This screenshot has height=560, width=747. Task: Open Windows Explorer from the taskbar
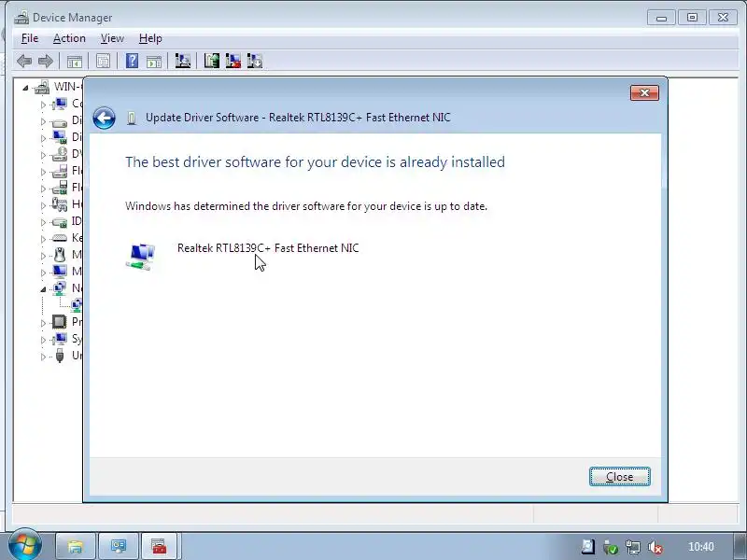pos(76,546)
